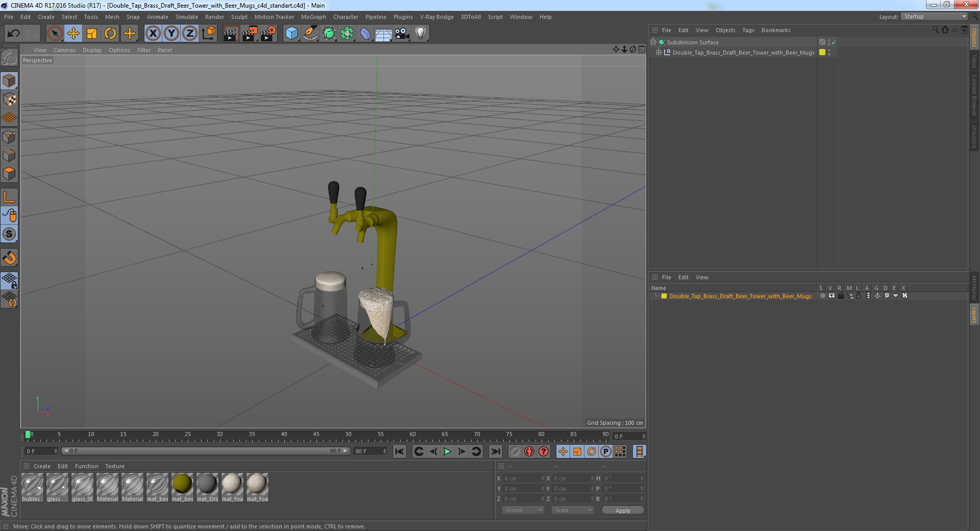
Task: Click Render View clapperboard icon
Action: [x=231, y=34]
